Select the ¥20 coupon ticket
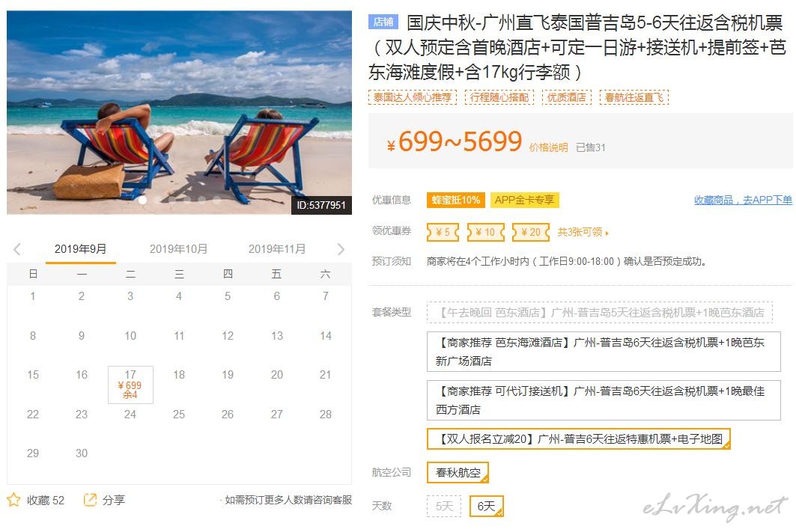 531,232
